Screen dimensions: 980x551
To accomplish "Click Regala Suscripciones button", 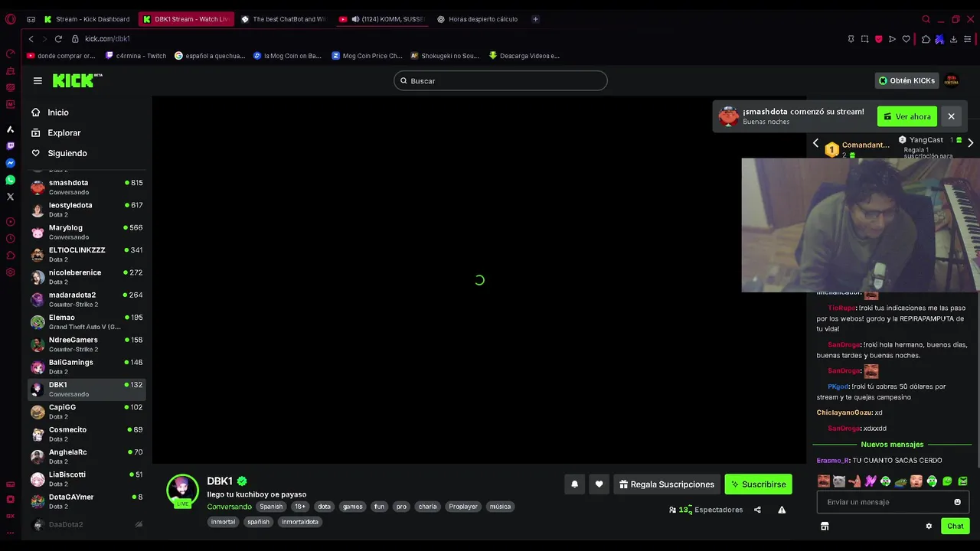I will coord(666,484).
